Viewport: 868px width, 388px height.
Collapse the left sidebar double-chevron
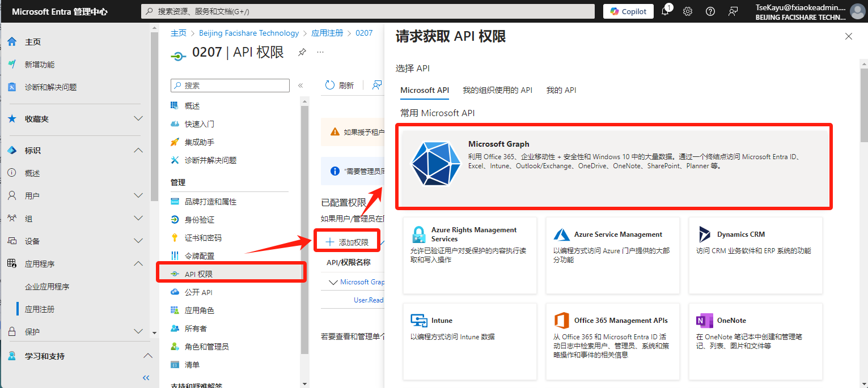[x=146, y=378]
